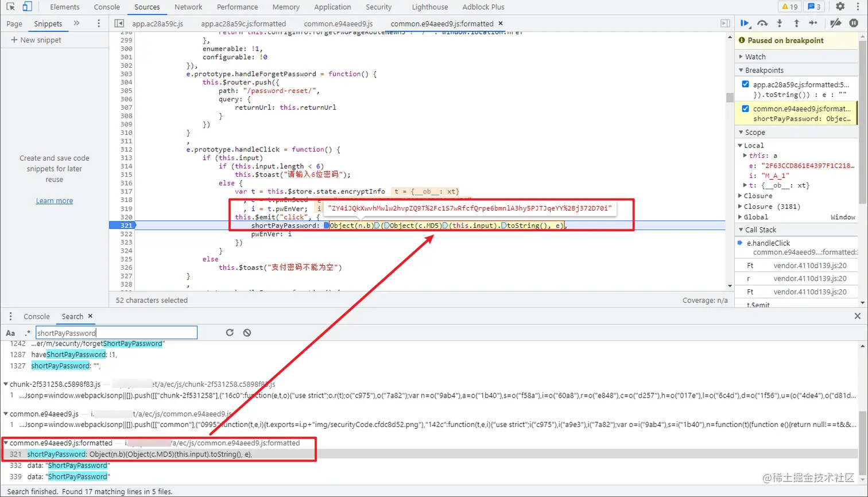The width and height of the screenshot is (868, 497).
Task: Toggle pause on exceptions icon
Action: [x=854, y=23]
